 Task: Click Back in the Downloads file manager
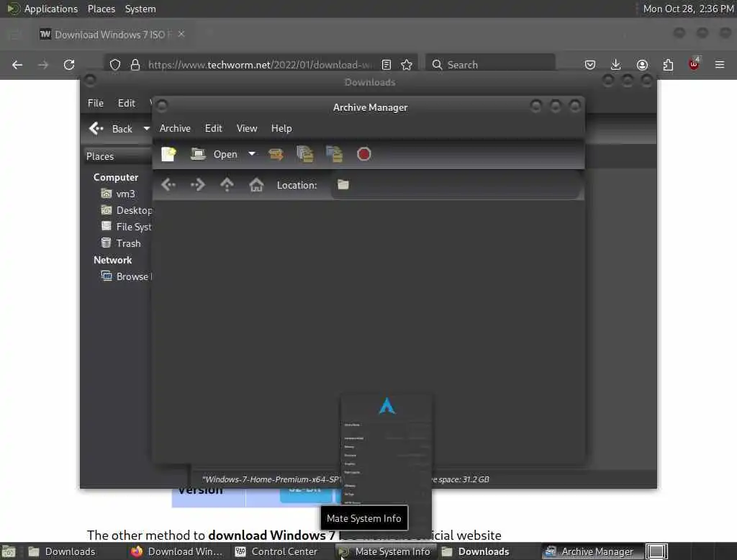tap(112, 128)
